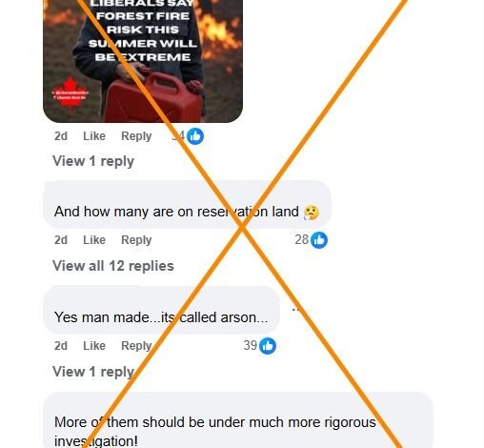Open the three-dot menu beside arson comment
The image size is (484, 448).
click(295, 309)
